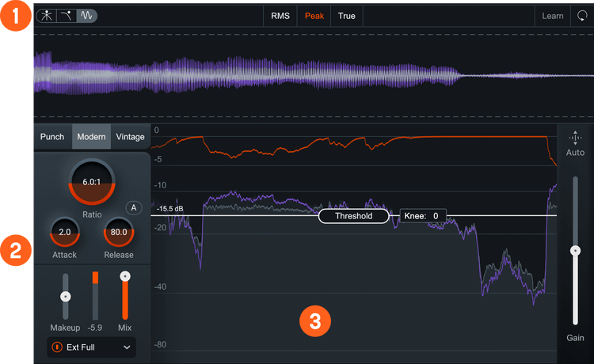Select the Punch compressor mode

point(52,137)
